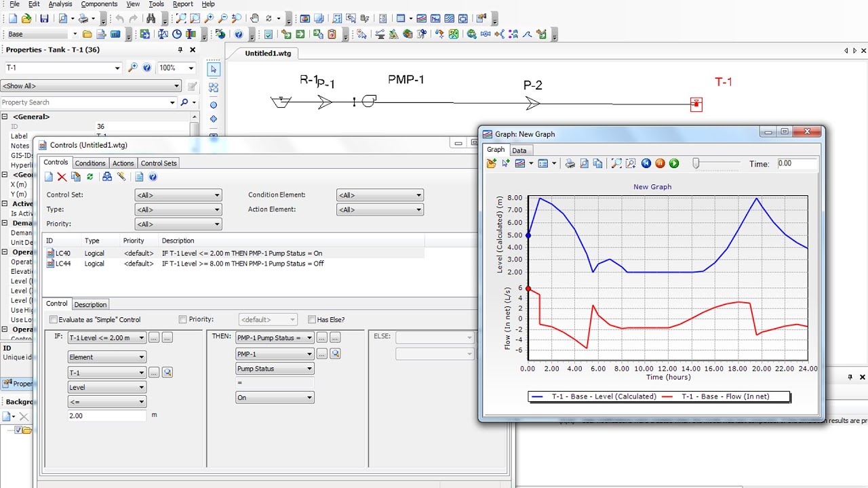Viewport: 868px width, 488px height.
Task: Open the Analysis menu
Action: [60, 4]
